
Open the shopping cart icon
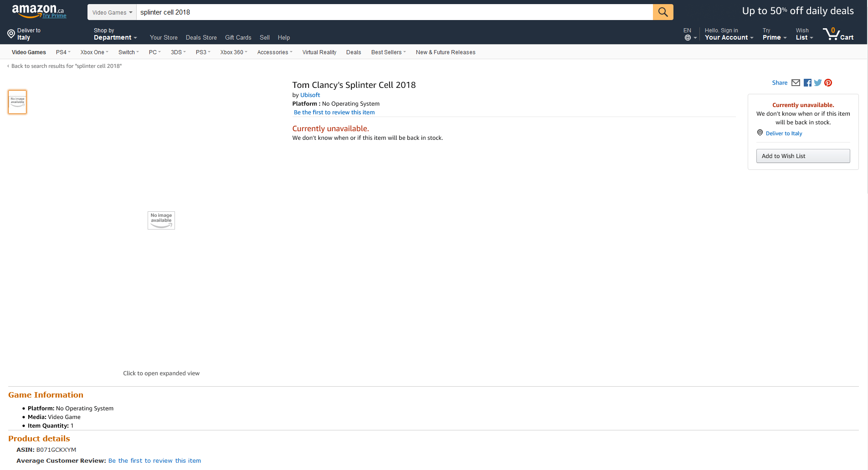coord(837,34)
